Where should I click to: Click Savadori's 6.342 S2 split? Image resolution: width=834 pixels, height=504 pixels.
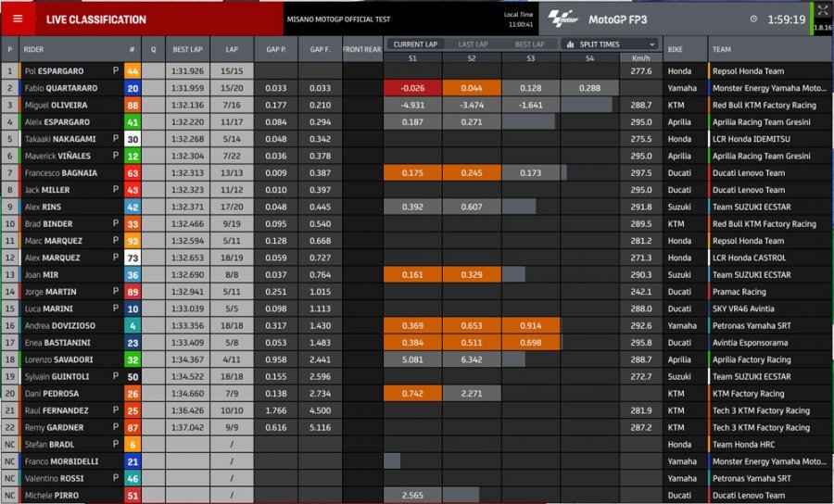pyautogui.click(x=472, y=359)
